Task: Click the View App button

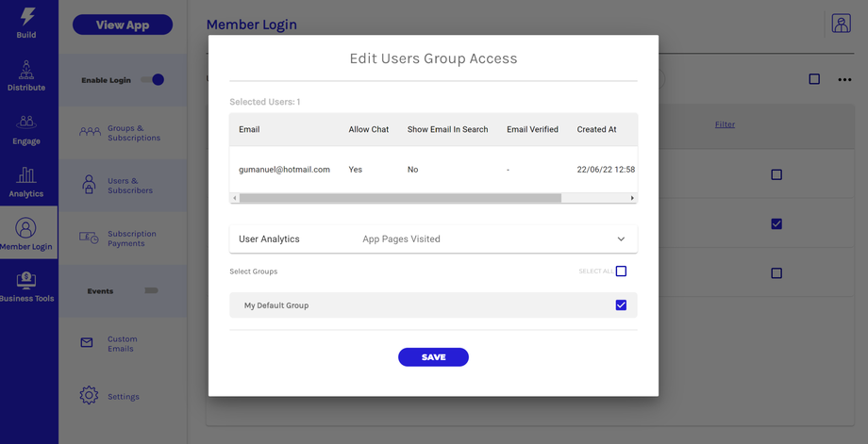Action: [123, 25]
